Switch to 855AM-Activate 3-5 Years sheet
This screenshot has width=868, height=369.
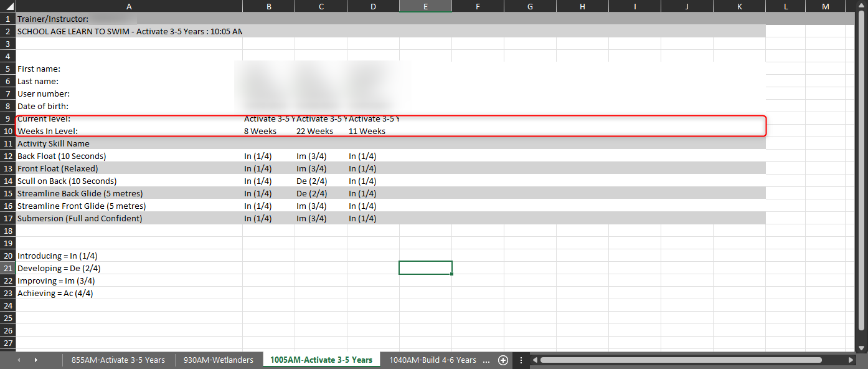pyautogui.click(x=118, y=360)
